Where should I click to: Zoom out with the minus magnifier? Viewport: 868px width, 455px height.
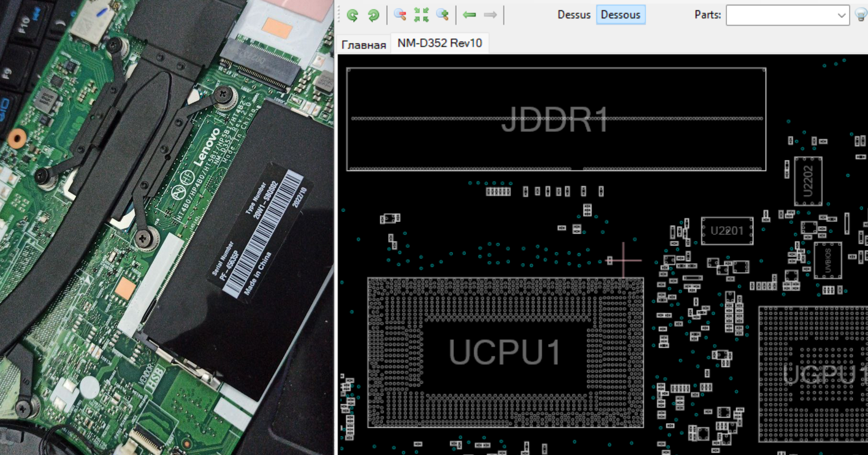[400, 15]
